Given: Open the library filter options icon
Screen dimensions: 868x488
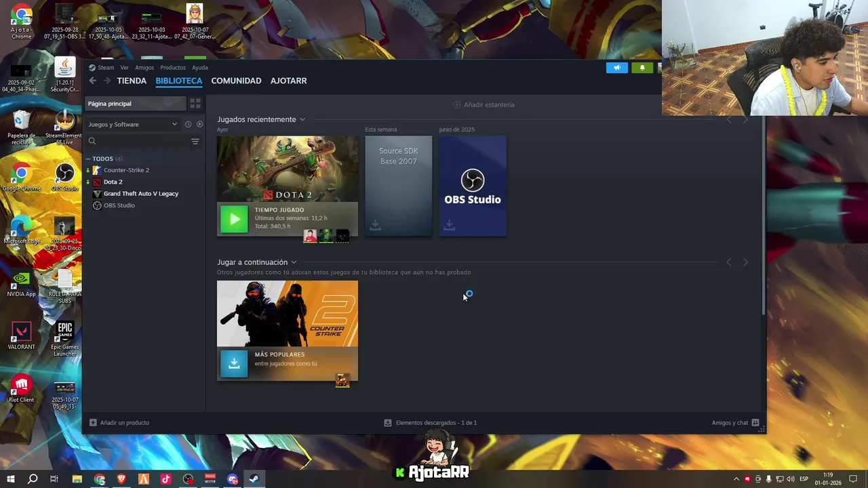Looking at the screenshot, I should (195, 141).
